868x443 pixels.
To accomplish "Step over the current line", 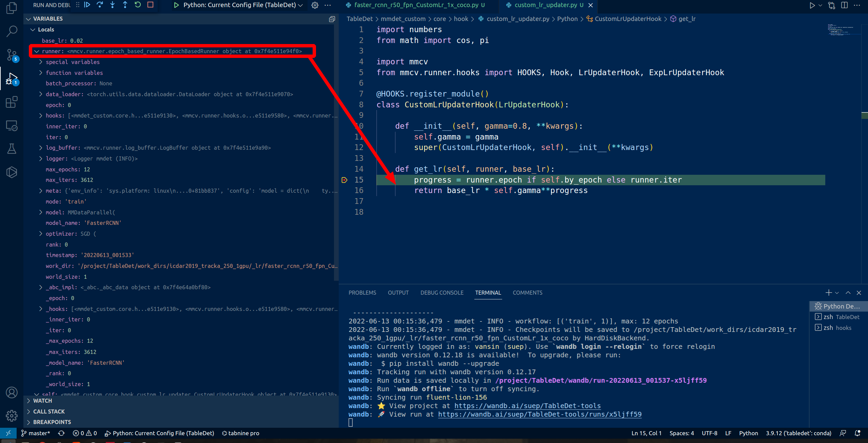I will [x=100, y=5].
